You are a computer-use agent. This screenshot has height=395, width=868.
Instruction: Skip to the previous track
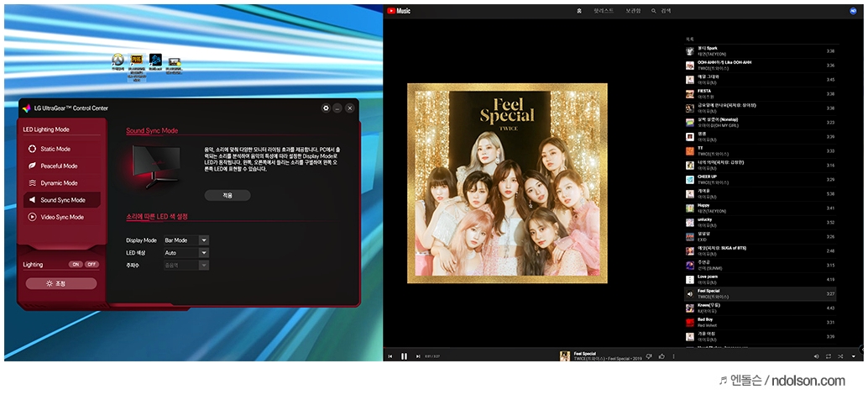point(390,356)
